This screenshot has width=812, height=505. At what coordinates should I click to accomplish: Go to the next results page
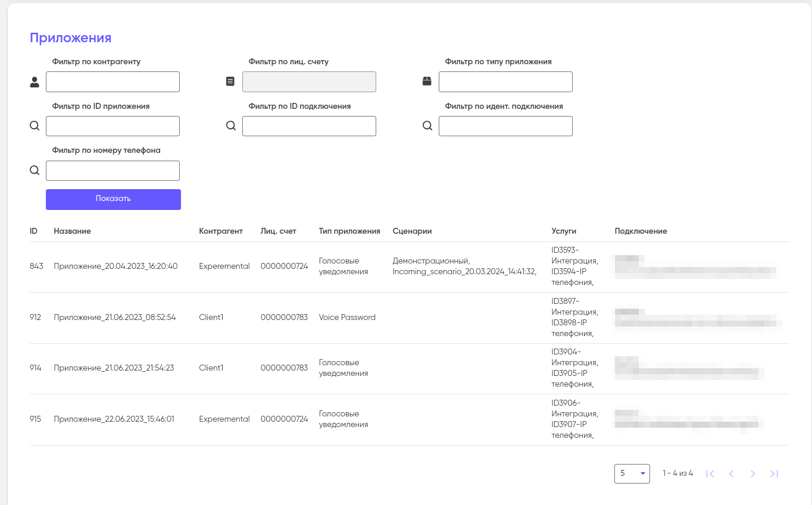point(752,473)
